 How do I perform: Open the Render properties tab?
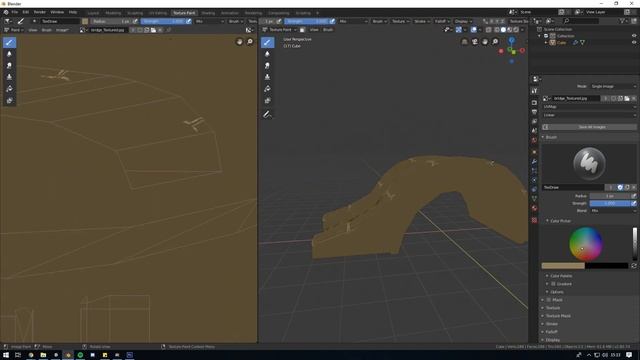click(x=534, y=102)
